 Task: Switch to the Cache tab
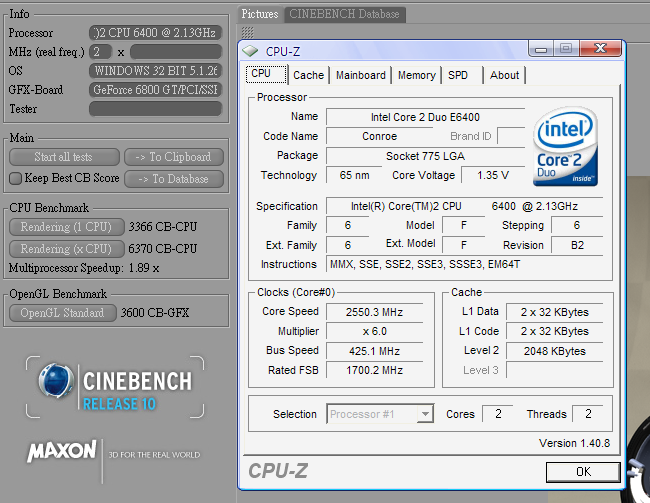coord(308,75)
